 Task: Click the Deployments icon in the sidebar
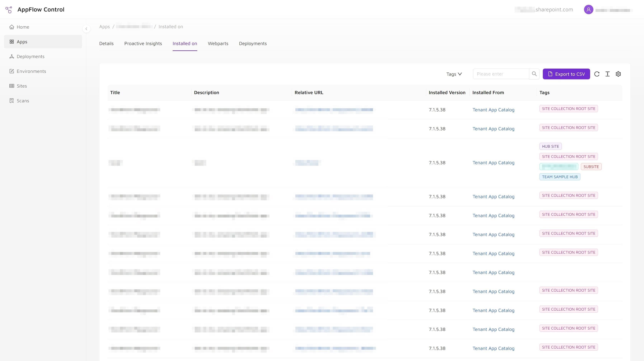pos(11,56)
